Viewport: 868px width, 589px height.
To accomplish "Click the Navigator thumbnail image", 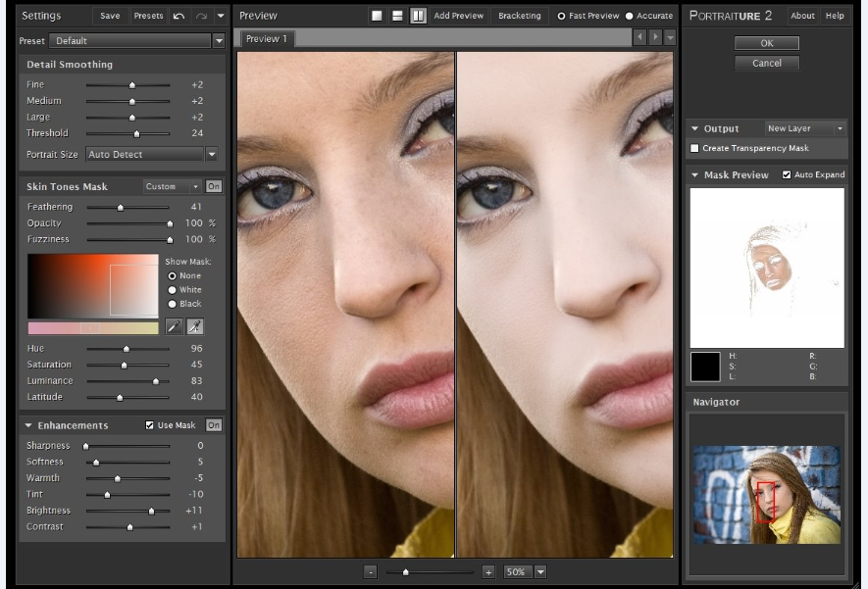I will pos(767,495).
